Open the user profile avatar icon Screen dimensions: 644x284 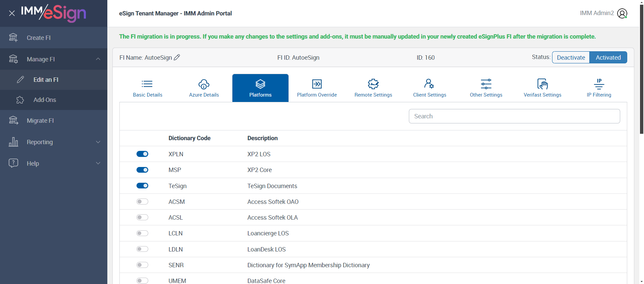[622, 13]
